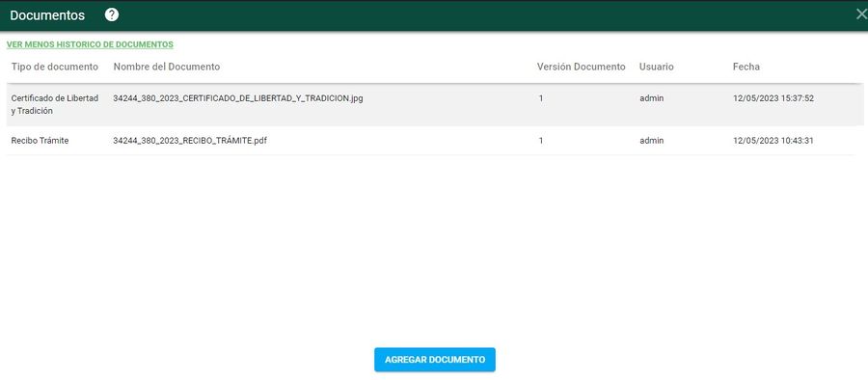868x380 pixels.
Task: Click the Usuario column header
Action: coord(657,67)
